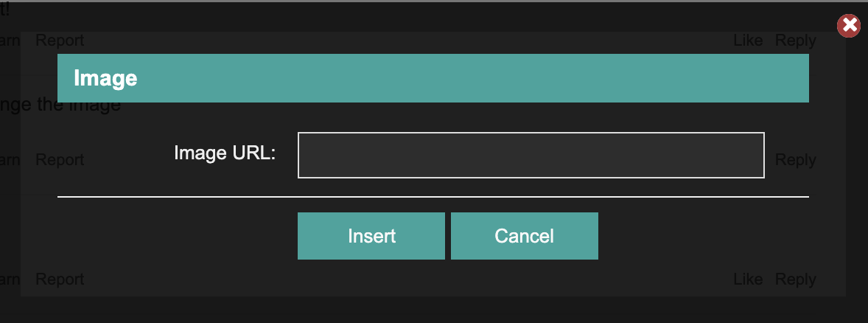Select the teal Image dialog header
868x323 pixels.
click(433, 78)
